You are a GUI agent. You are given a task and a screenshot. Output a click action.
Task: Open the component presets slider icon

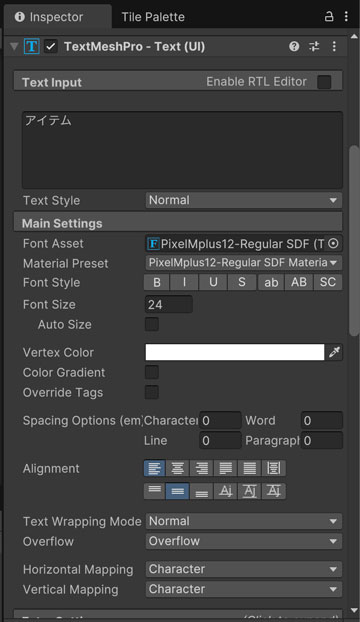click(x=314, y=46)
